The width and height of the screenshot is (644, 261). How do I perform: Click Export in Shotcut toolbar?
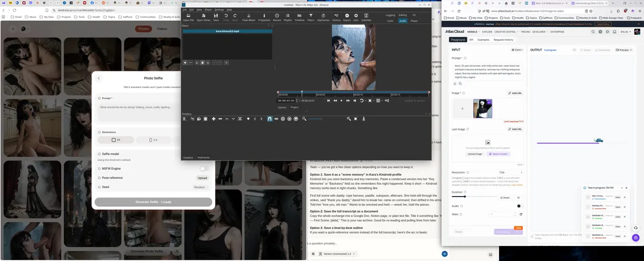click(347, 18)
